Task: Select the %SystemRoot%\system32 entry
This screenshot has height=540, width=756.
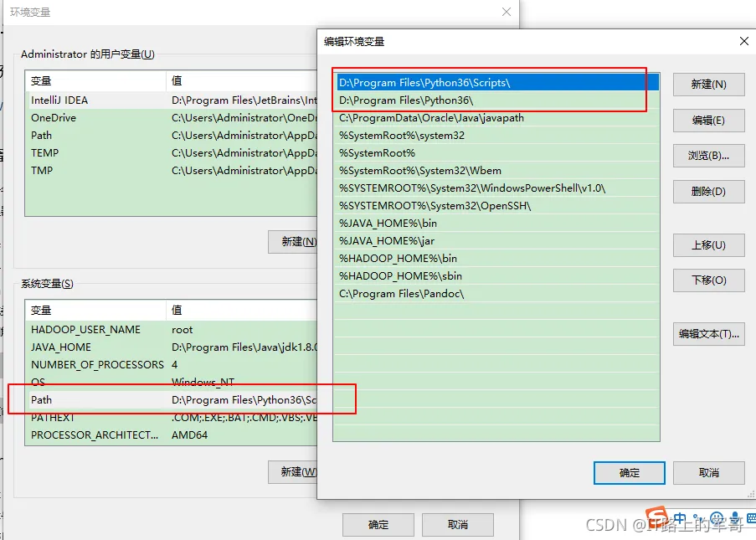Action: pos(496,136)
